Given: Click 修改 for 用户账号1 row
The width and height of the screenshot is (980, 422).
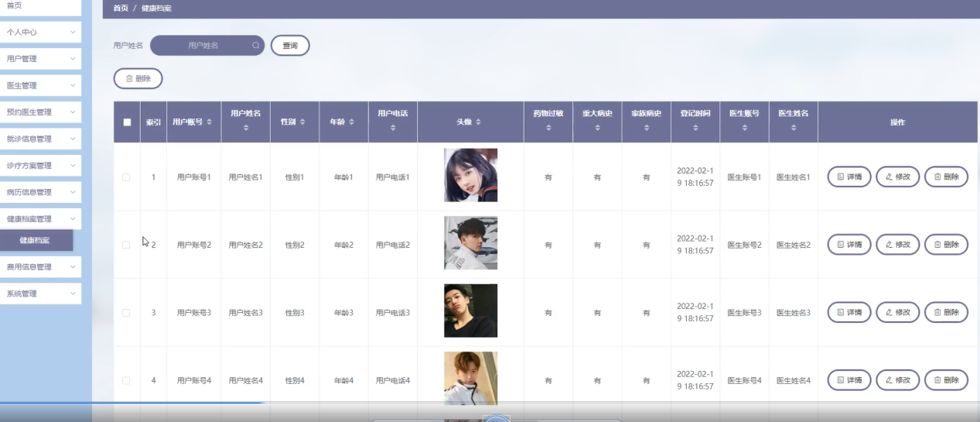Looking at the screenshot, I should click(x=897, y=177).
